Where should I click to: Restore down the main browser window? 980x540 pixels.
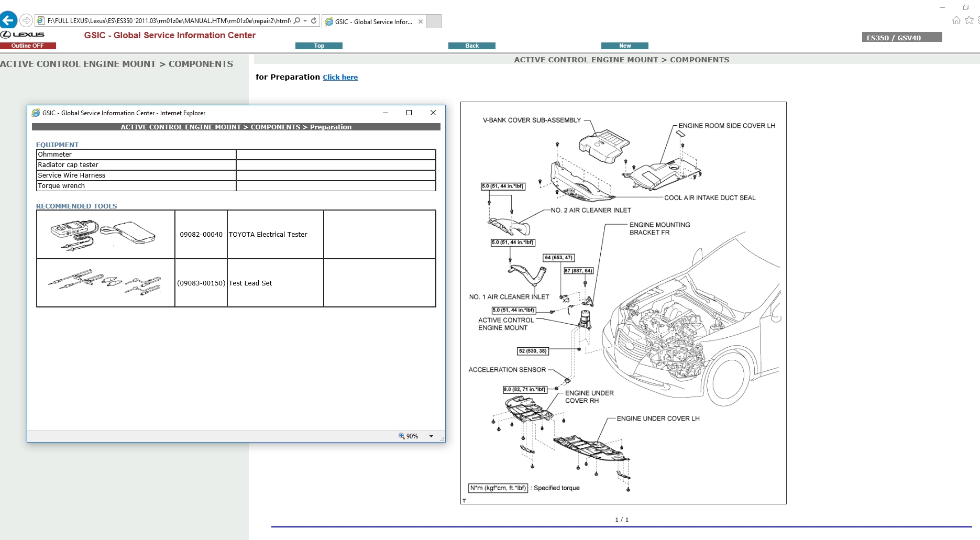click(x=966, y=7)
